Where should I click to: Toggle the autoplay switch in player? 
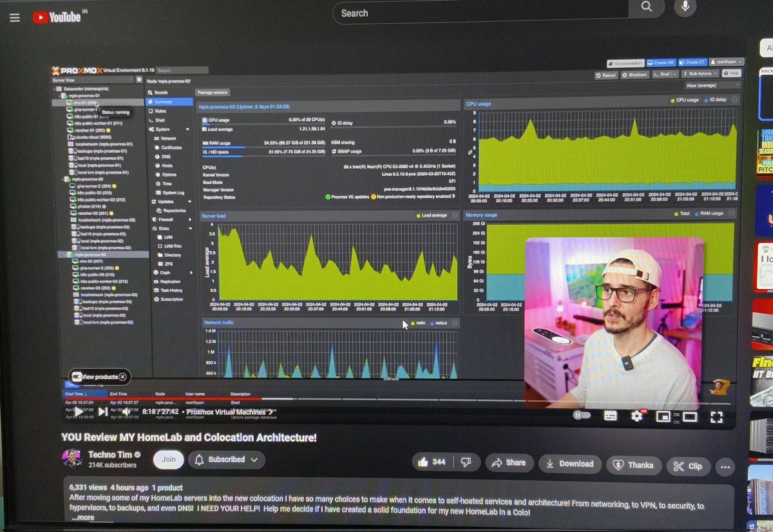coord(582,415)
